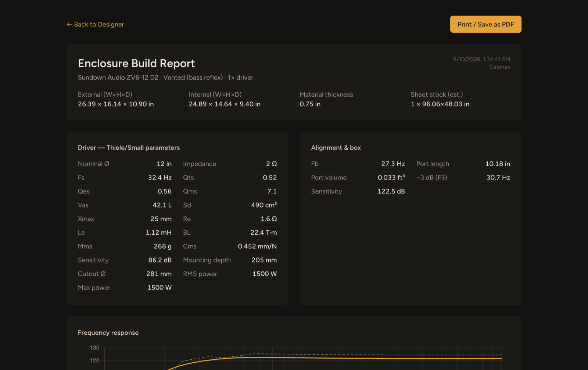Click the Alignment & box heading

pyautogui.click(x=336, y=147)
